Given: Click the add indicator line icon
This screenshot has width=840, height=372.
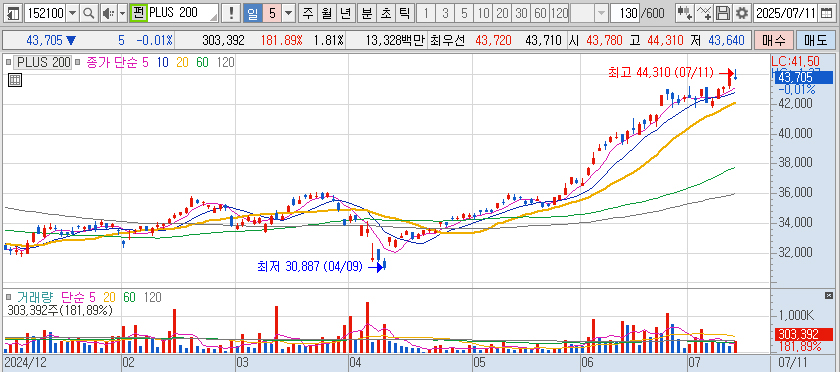Looking at the screenshot, I should pos(703,13).
